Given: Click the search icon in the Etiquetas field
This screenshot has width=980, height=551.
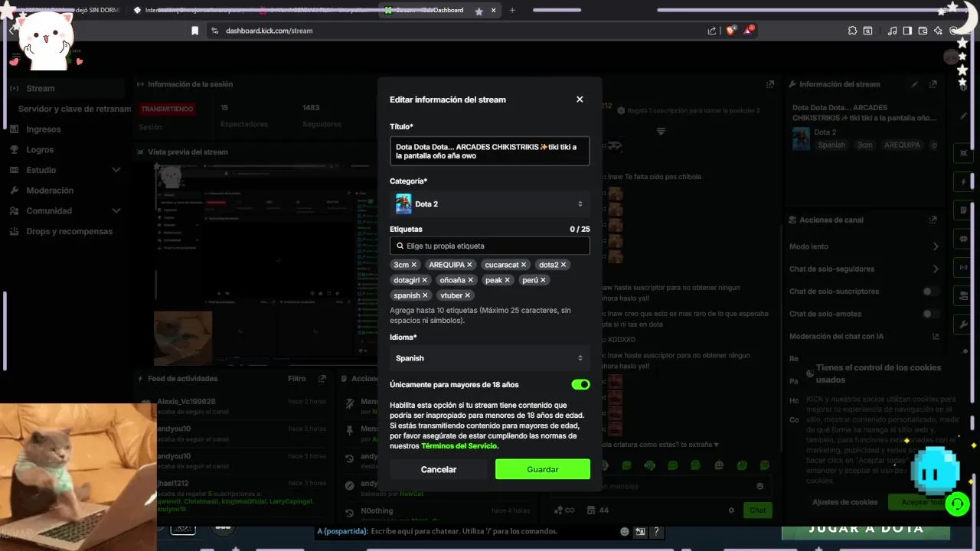Looking at the screenshot, I should pos(400,246).
